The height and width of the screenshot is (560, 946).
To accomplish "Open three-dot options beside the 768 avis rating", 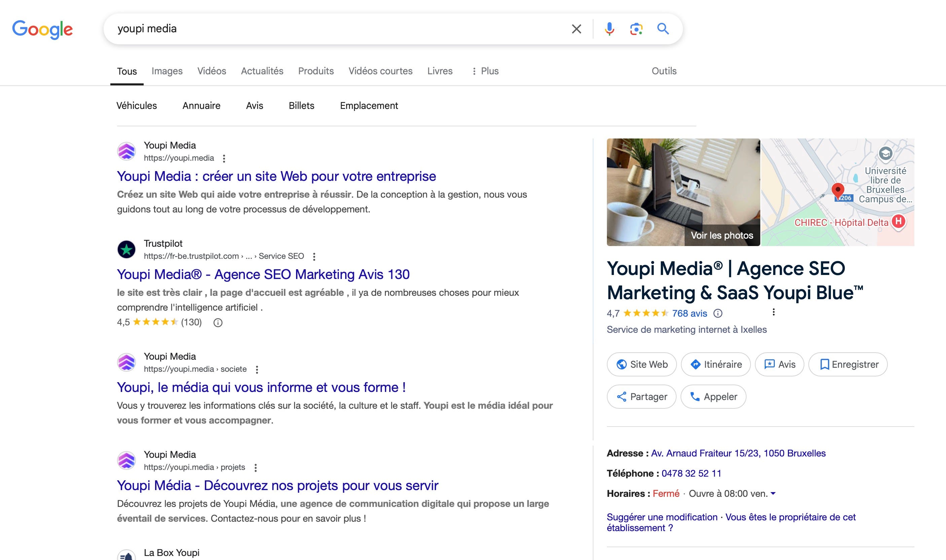I will tap(773, 312).
